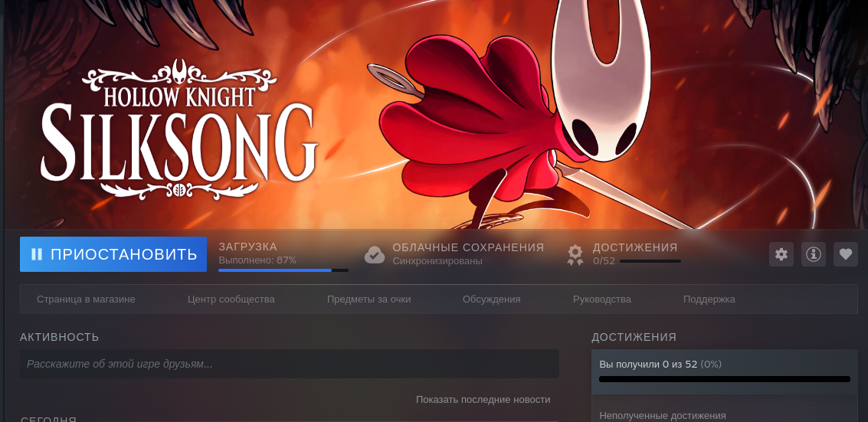The width and height of the screenshot is (868, 422).
Task: Click the Вы получили 0 из 52 text
Action: click(x=648, y=364)
